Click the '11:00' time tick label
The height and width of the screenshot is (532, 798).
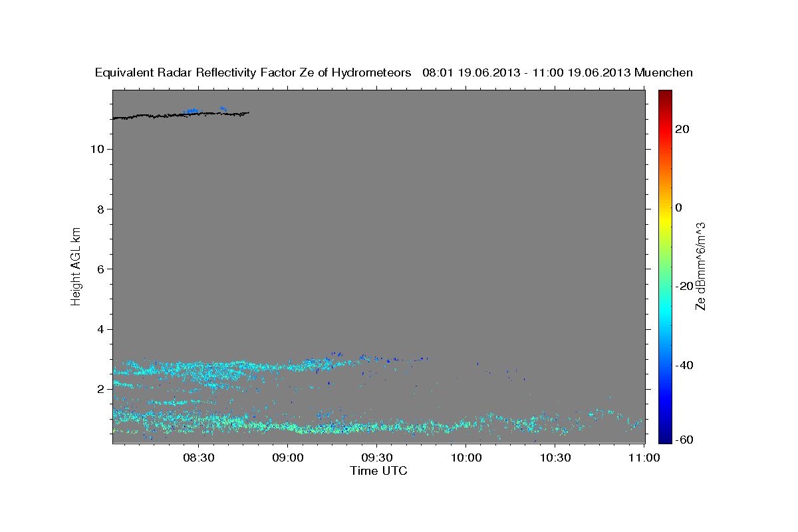644,458
